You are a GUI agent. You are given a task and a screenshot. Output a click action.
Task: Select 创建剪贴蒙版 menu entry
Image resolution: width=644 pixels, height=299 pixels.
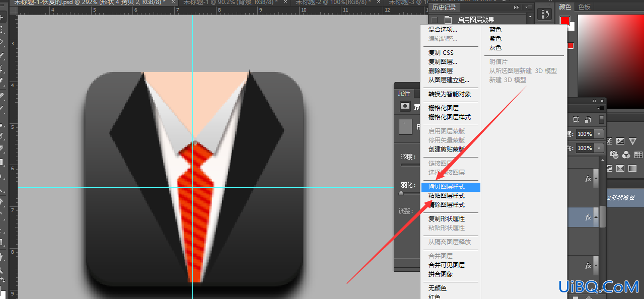447,149
